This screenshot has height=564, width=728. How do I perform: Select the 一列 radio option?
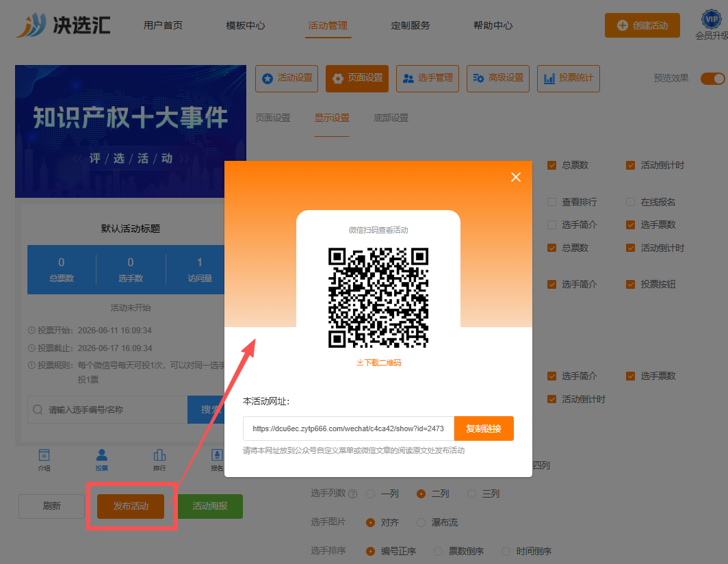[371, 494]
